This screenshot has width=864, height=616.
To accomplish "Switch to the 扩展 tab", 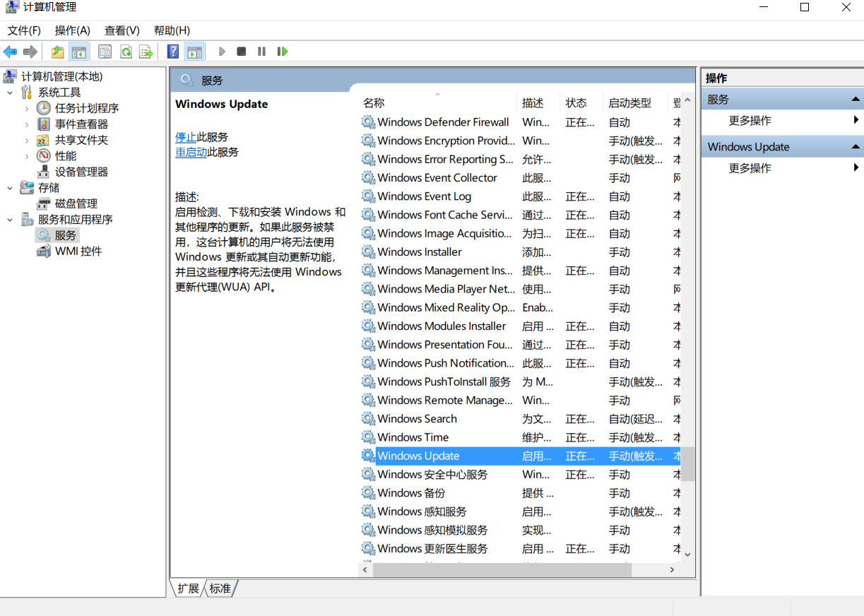I will (188, 588).
